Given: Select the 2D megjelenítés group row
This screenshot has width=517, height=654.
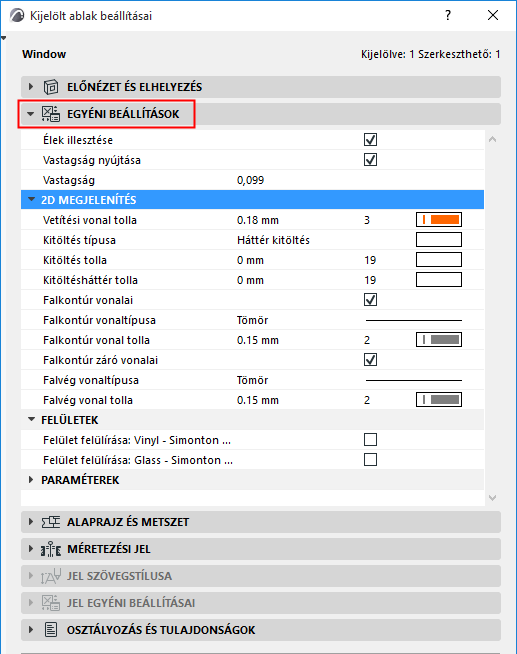Looking at the screenshot, I should pyautogui.click(x=253, y=200).
